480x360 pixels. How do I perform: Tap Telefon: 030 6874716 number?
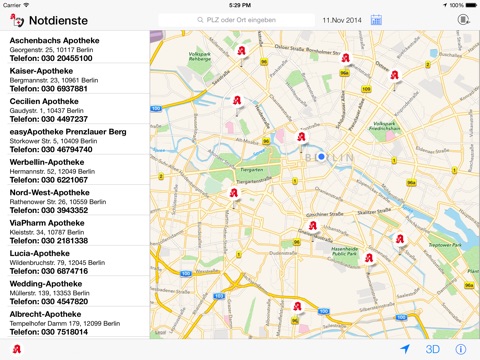pos(49,271)
